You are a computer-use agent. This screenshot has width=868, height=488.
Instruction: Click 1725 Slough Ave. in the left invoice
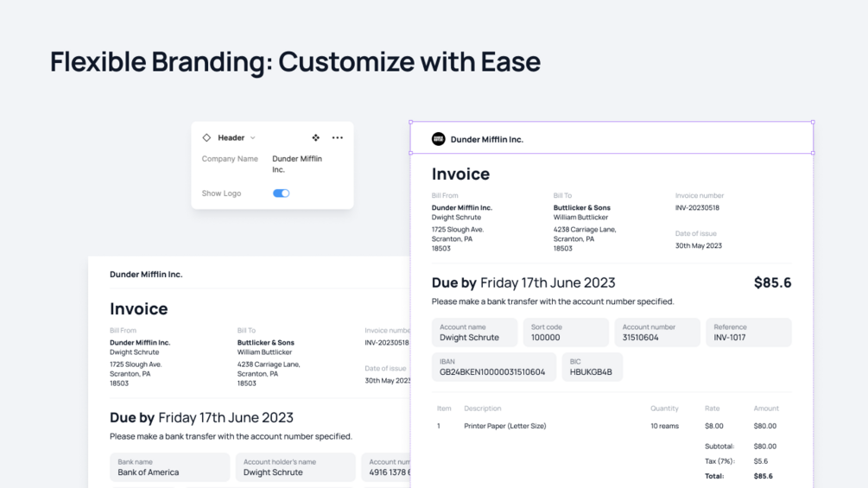pos(136,364)
